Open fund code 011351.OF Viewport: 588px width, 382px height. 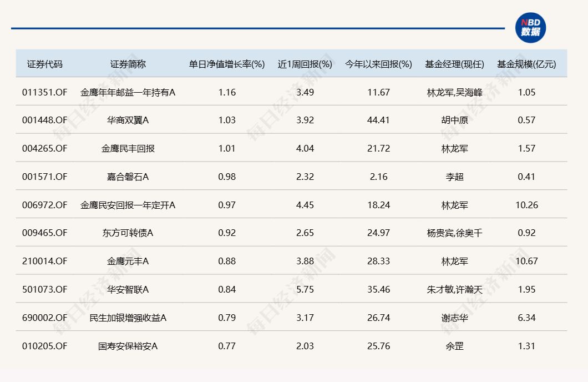[45, 92]
